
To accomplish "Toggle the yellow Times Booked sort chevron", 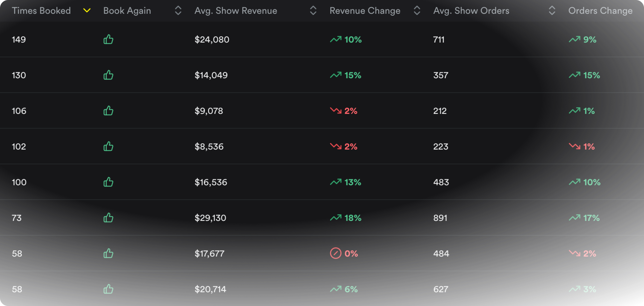I will (87, 11).
